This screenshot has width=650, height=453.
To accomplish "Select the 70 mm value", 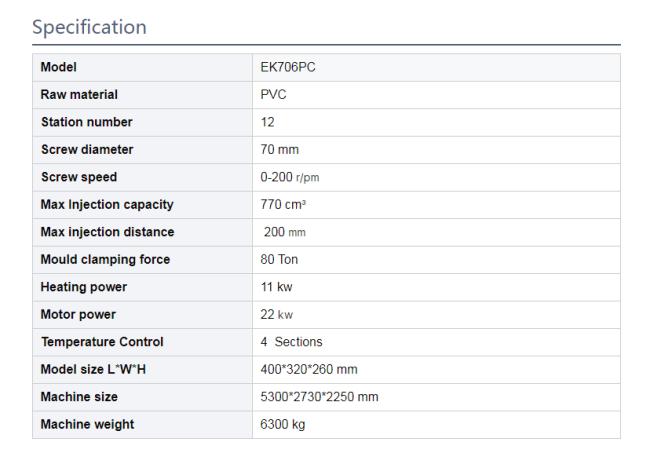I will (x=279, y=150).
